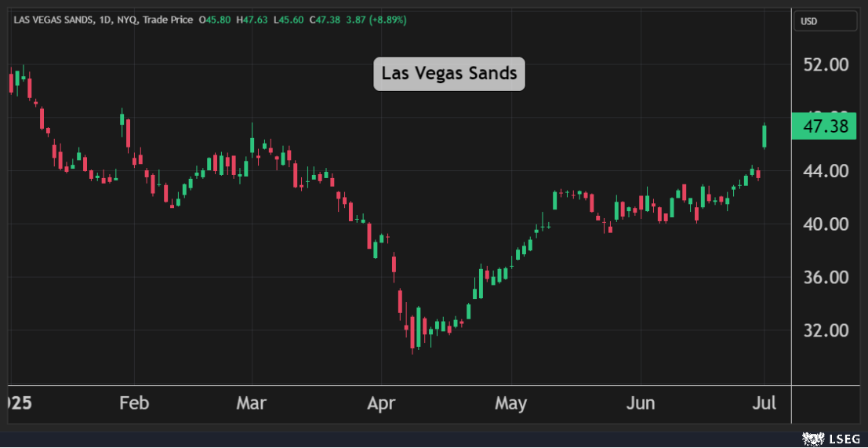Click the 36.00 level on price axis
The height and width of the screenshot is (448, 868).
click(x=828, y=278)
